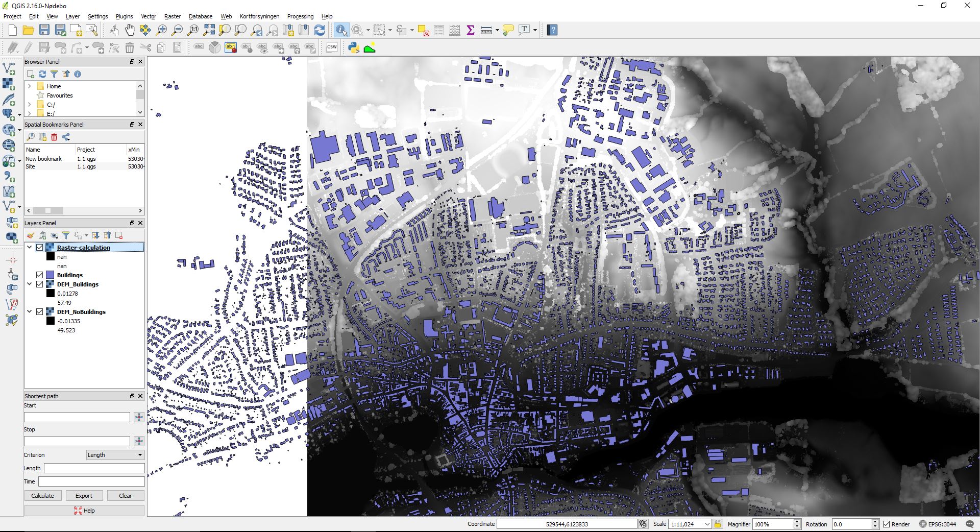Expand the C:/ drive in Browser Panel

(x=30, y=105)
